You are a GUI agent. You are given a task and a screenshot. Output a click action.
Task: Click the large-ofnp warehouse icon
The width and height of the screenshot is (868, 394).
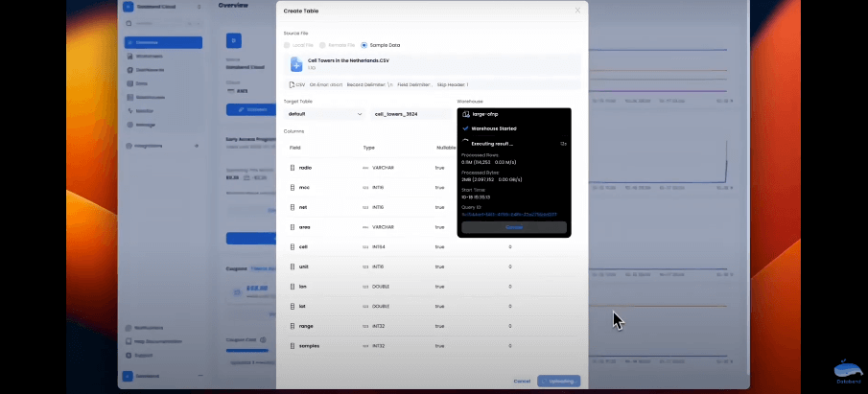(x=466, y=114)
